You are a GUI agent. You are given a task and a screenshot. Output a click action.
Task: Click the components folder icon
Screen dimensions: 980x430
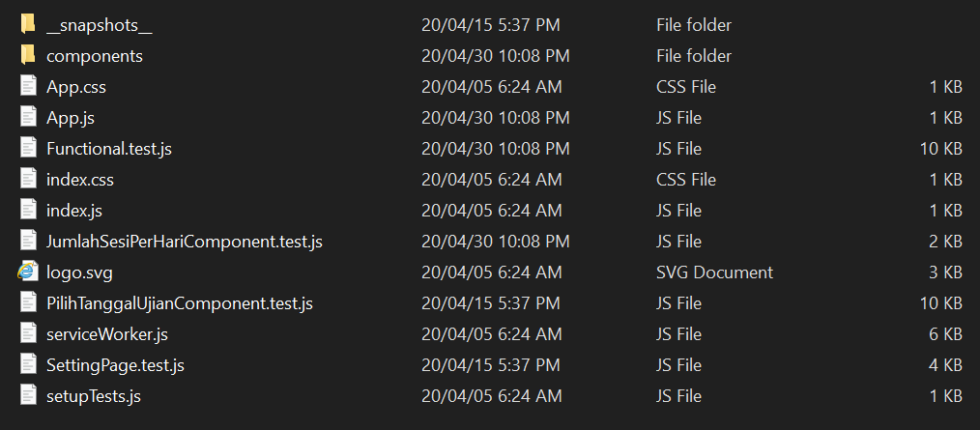tap(28, 55)
